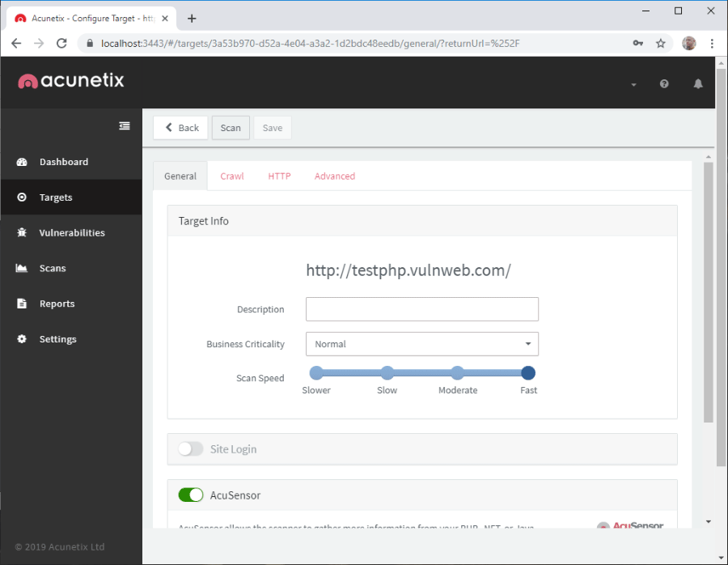
Task: Click the Vulnerabilities bug icon in the sidebar
Action: [22, 233]
